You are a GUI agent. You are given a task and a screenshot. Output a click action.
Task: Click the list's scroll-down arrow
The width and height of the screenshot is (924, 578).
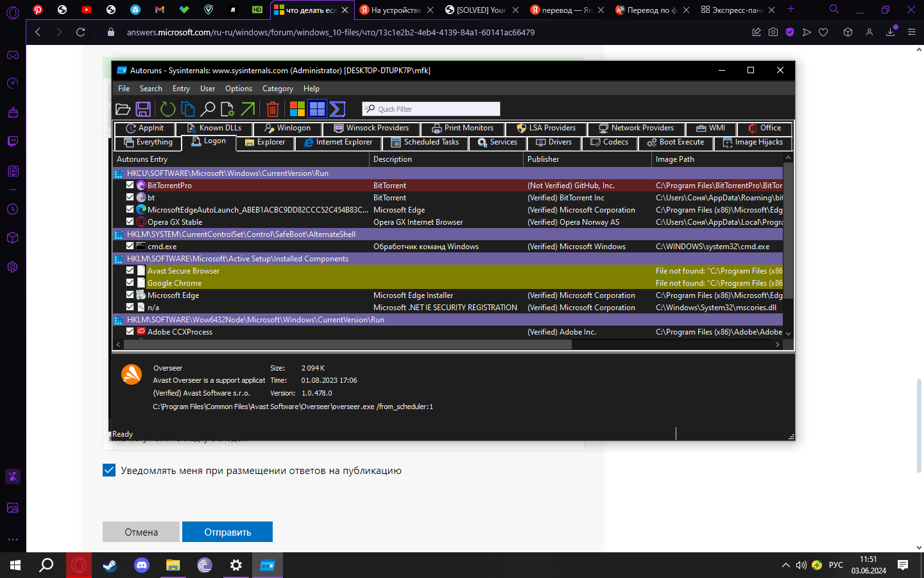click(789, 334)
